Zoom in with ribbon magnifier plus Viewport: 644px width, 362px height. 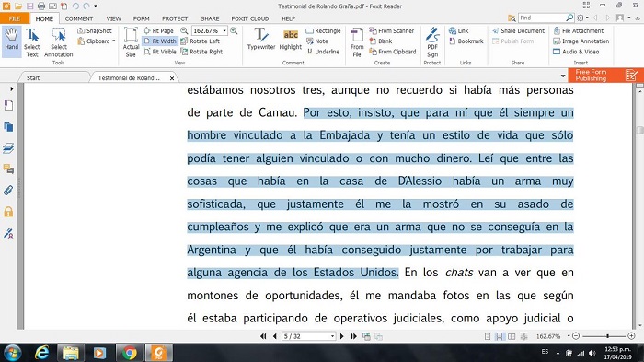pyautogui.click(x=234, y=30)
